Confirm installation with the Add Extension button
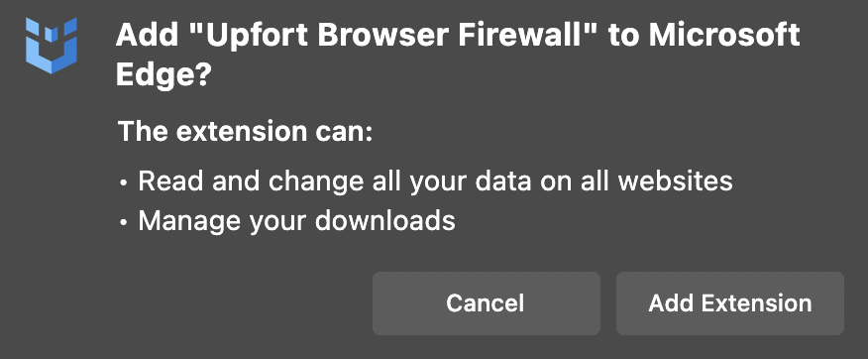Viewport: 868px width, 359px height. tap(729, 303)
